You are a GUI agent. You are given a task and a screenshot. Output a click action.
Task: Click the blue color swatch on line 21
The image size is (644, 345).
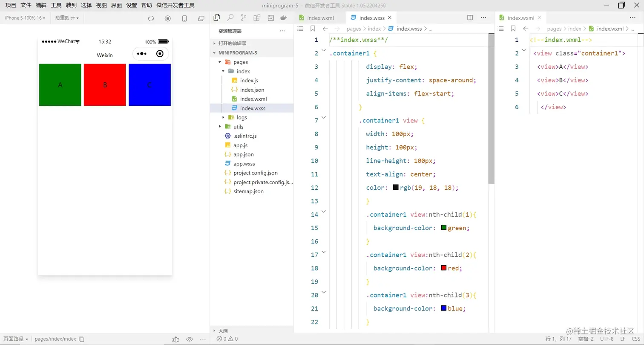tap(443, 308)
